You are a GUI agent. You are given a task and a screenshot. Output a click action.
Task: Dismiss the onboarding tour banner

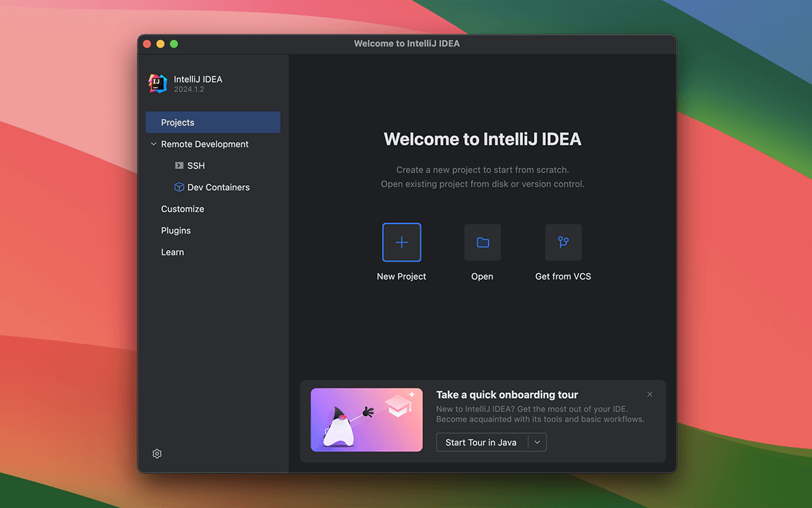click(x=650, y=394)
